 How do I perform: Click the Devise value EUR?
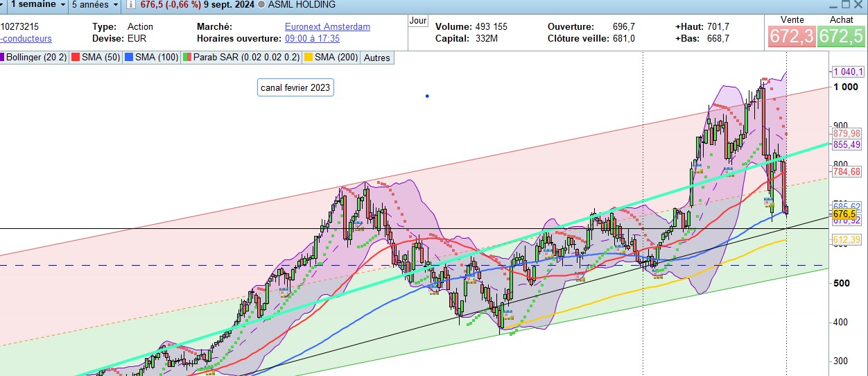137,38
